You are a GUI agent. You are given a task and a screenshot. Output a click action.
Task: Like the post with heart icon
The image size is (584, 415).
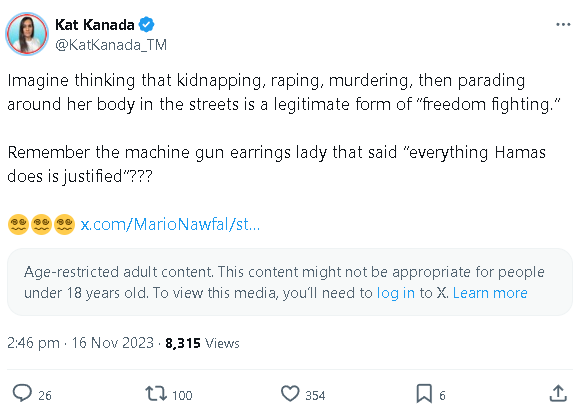pos(290,394)
